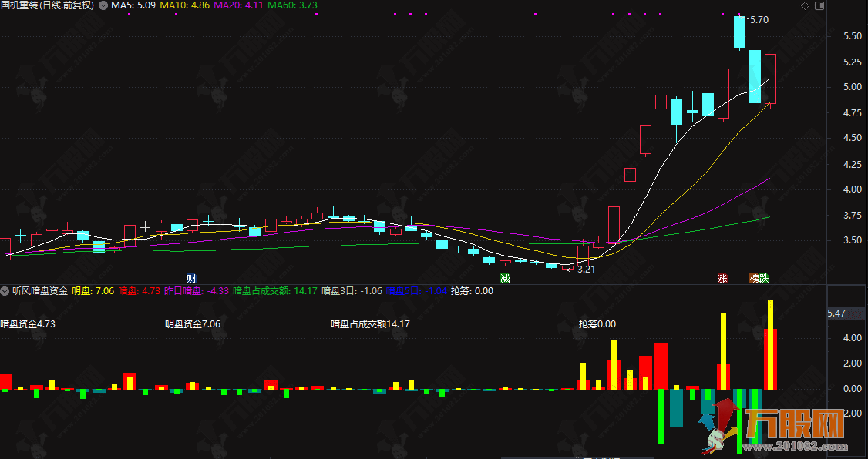Click the blue 暗盘5日: -1.04 label
The width and height of the screenshot is (868, 459).
(x=416, y=291)
